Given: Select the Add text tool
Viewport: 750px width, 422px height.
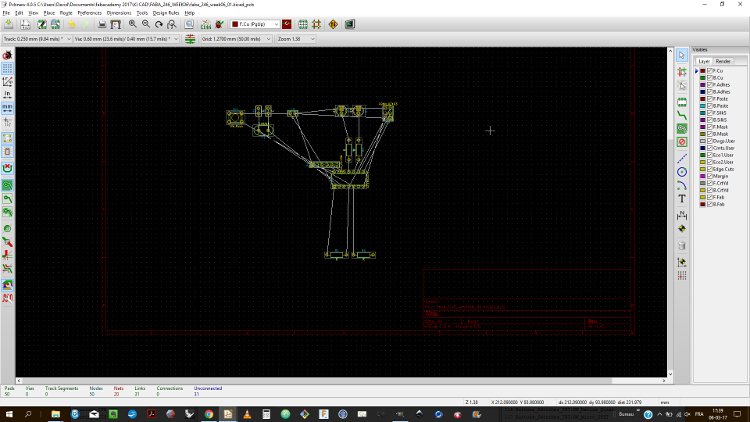Looking at the screenshot, I should click(682, 199).
